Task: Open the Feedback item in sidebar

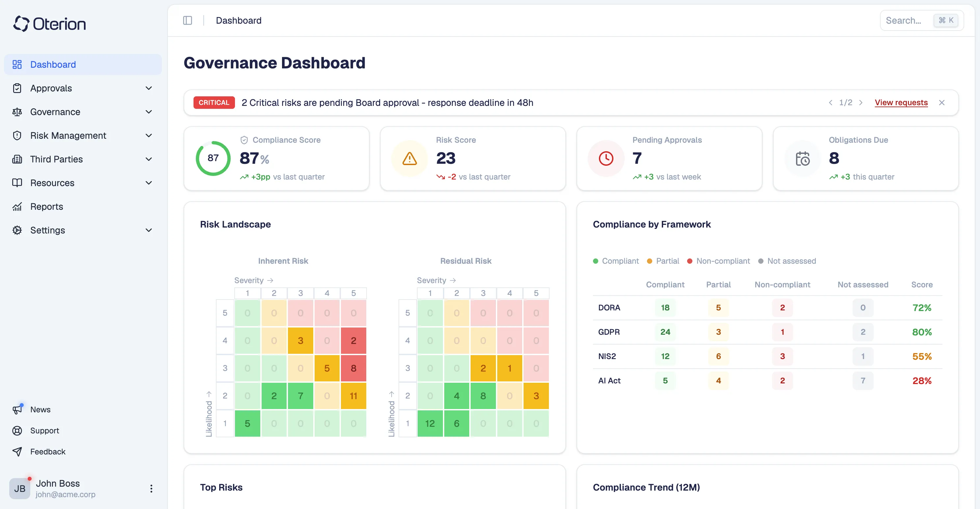Action: coord(83,451)
